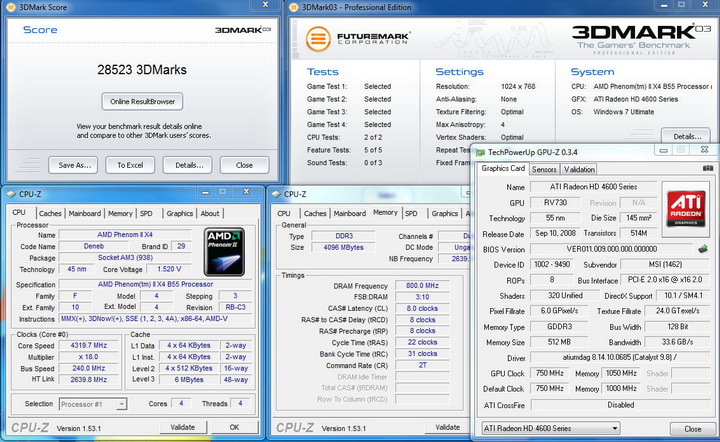The width and height of the screenshot is (720, 442).
Task: Click Release Date Sep 10, 2008
Action: pos(555,233)
